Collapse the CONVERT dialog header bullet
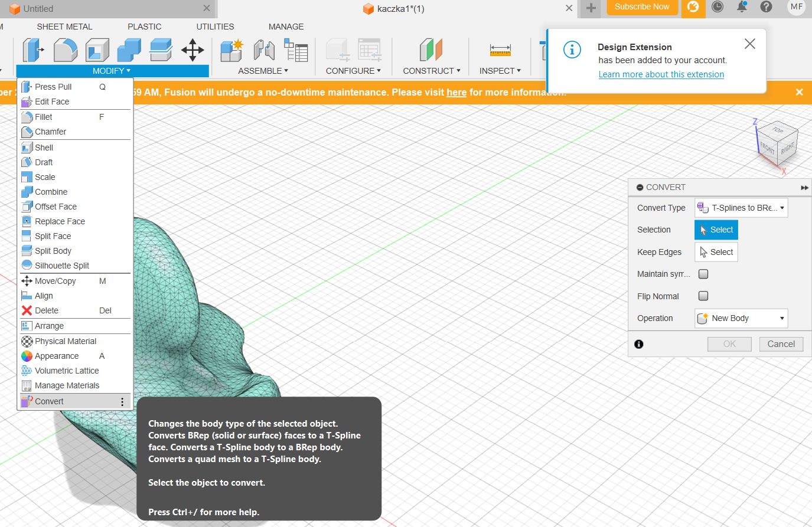This screenshot has width=812, height=527. pyautogui.click(x=640, y=187)
